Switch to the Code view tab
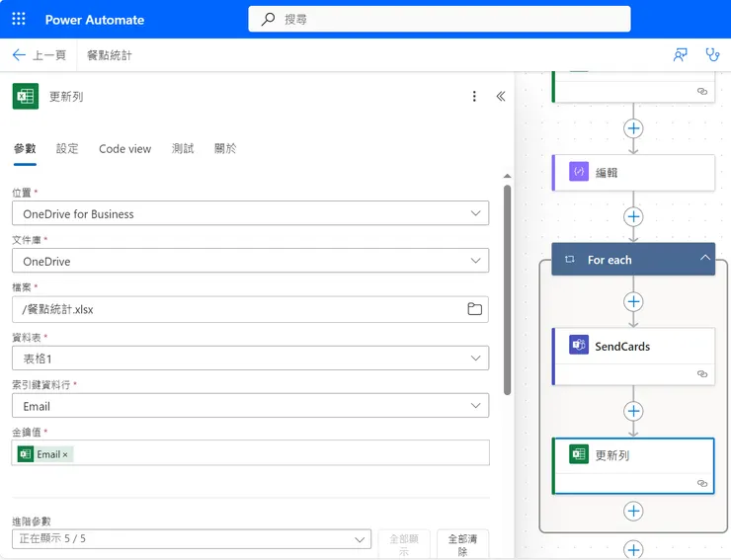The width and height of the screenshot is (731, 560). [124, 149]
